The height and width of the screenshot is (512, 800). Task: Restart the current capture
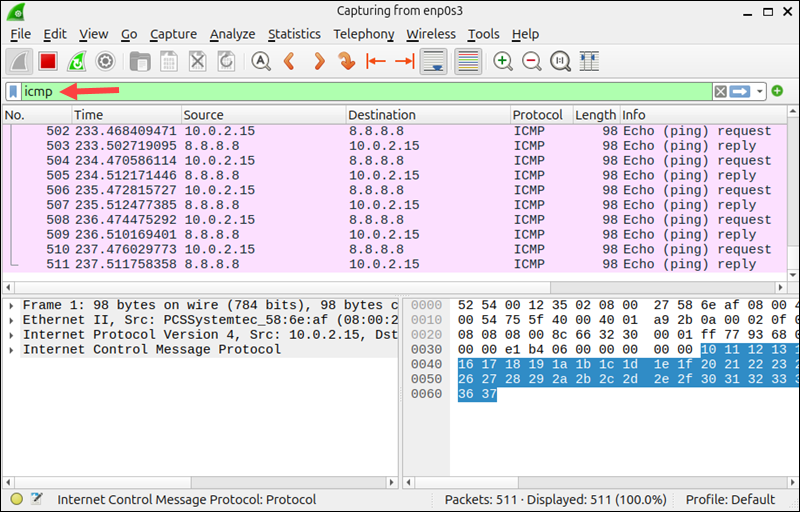77,62
